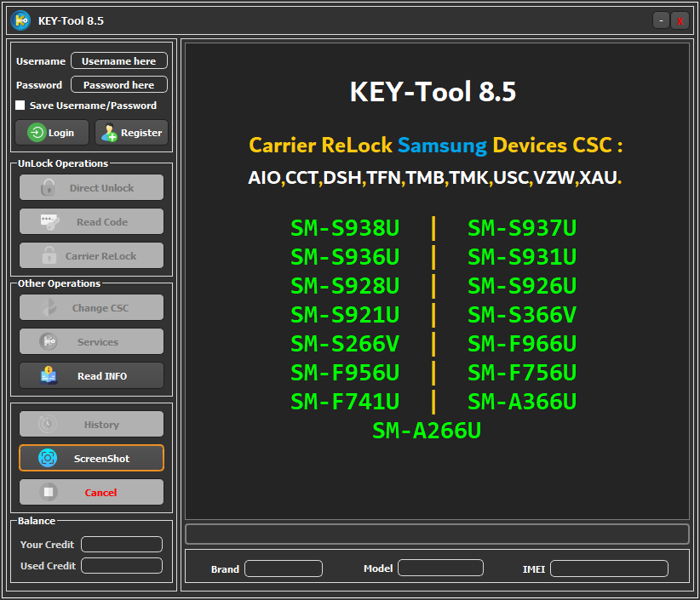Click the SM-F956U model text
Image resolution: width=700 pixels, height=600 pixels.
(x=345, y=373)
